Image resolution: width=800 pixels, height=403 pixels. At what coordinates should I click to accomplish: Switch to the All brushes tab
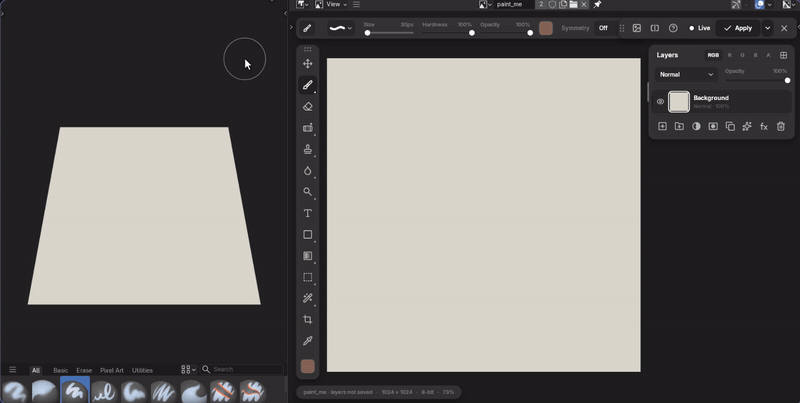tap(36, 370)
